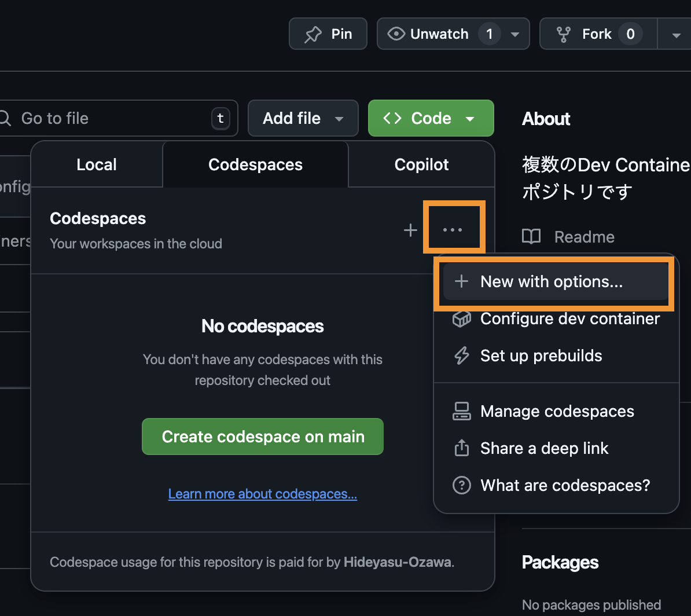Click the Readme book icon

[531, 237]
